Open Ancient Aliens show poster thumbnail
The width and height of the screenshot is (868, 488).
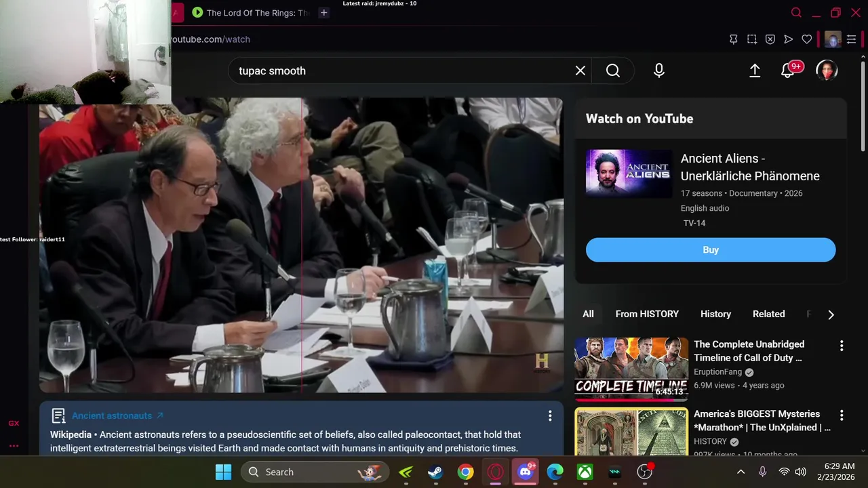point(629,174)
